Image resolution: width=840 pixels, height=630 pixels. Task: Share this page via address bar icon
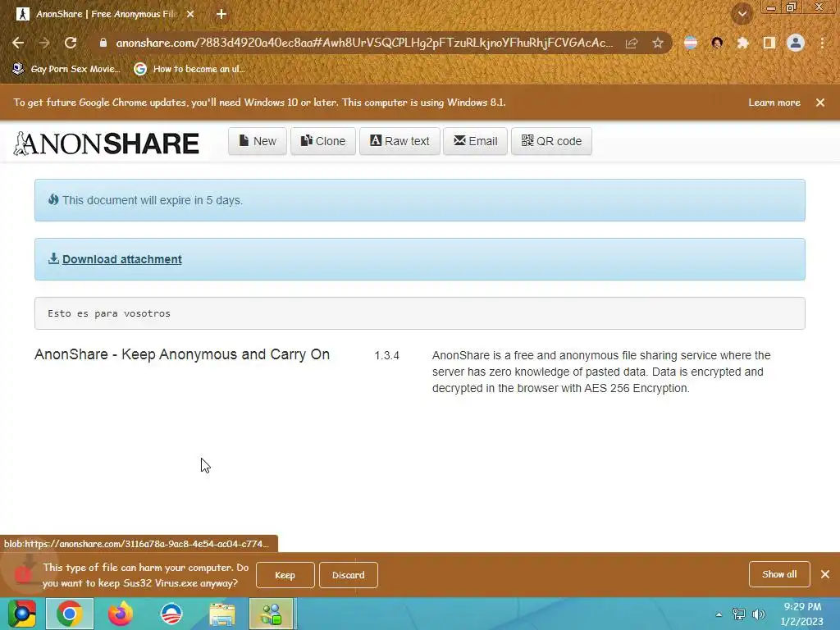click(632, 43)
